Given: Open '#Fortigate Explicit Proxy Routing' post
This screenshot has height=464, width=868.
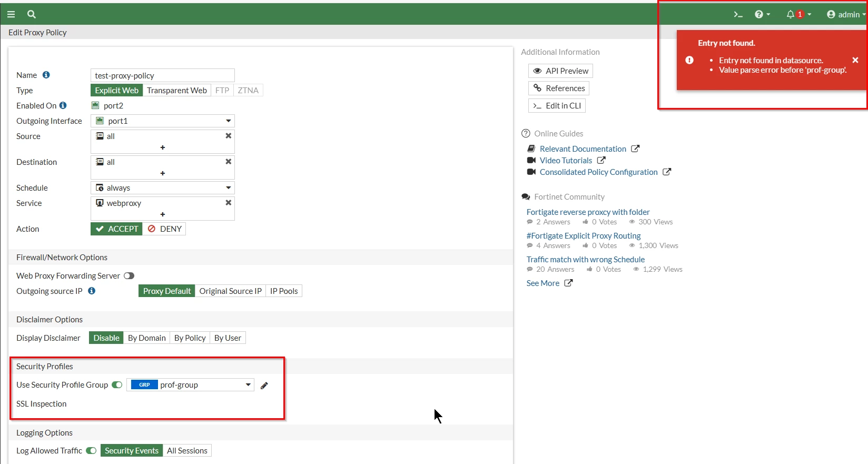Looking at the screenshot, I should click(584, 235).
